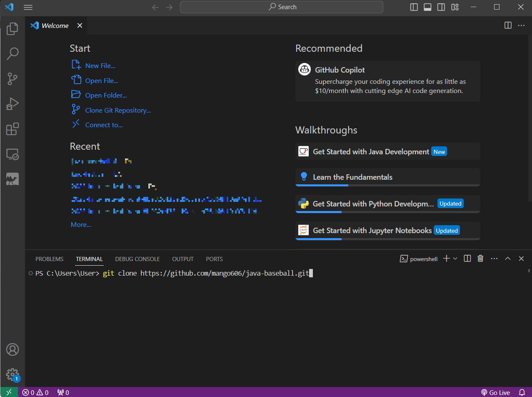Open the Manage gear menu
The image size is (532, 397).
(x=12, y=374)
